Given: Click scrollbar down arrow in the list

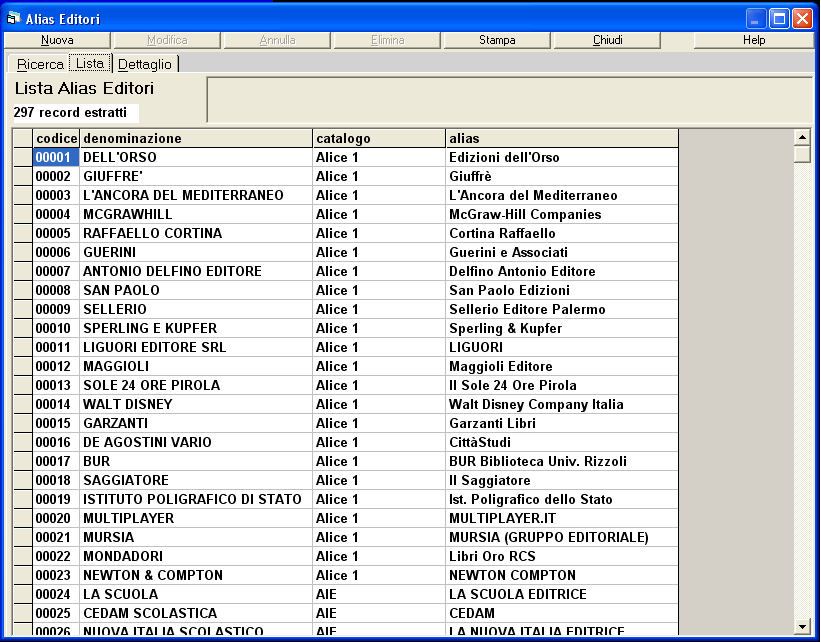Looking at the screenshot, I should click(802, 626).
